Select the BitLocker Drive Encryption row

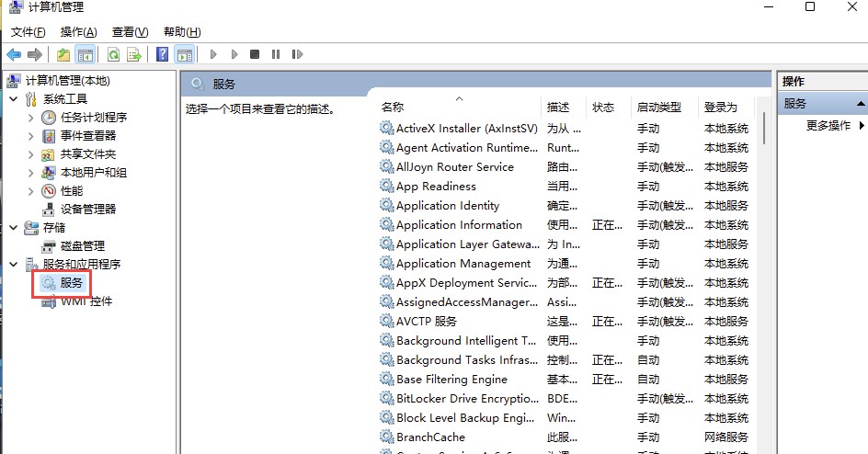point(565,398)
